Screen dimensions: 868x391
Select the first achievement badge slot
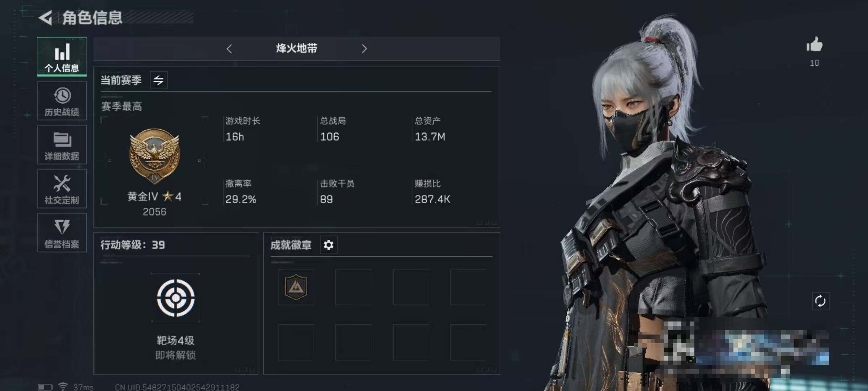tap(296, 287)
